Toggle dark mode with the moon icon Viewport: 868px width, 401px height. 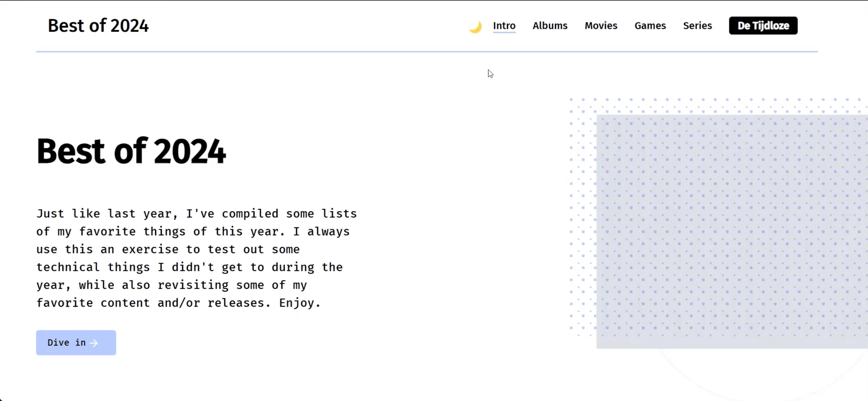pos(475,27)
